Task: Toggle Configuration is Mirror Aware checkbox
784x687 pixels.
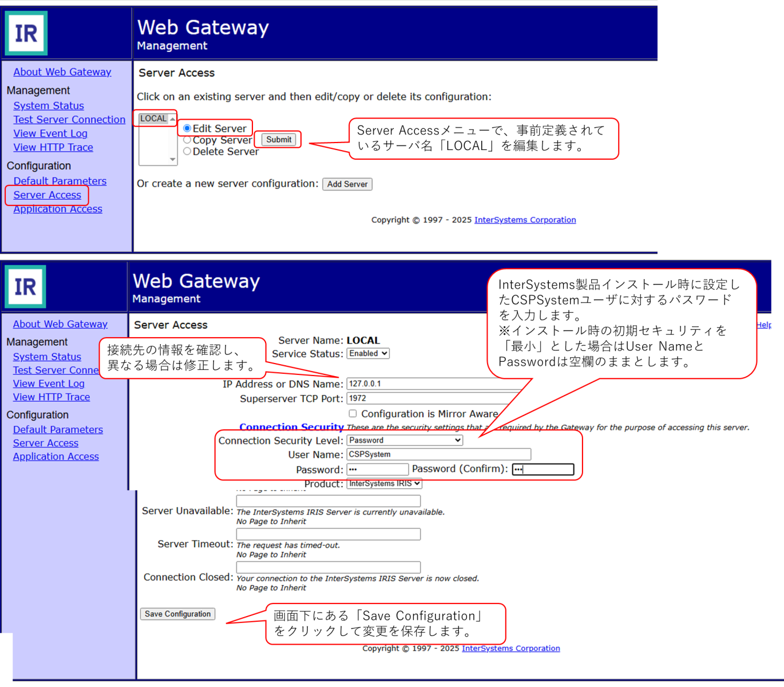Action: click(x=353, y=413)
